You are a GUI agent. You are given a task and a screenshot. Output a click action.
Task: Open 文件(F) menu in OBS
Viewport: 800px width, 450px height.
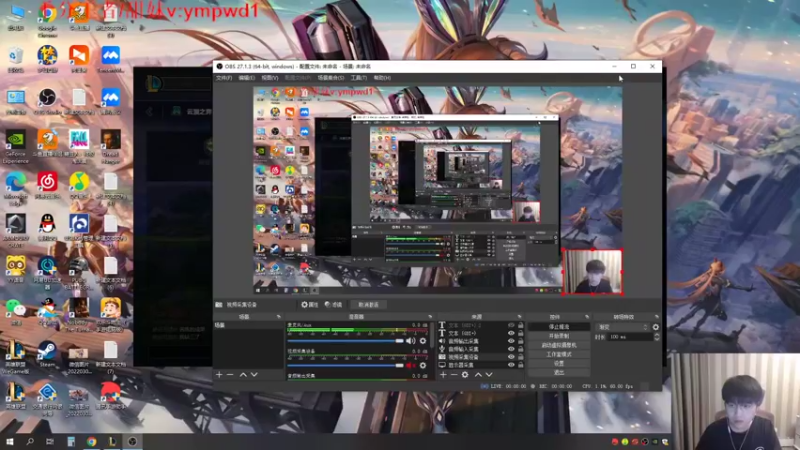224,78
